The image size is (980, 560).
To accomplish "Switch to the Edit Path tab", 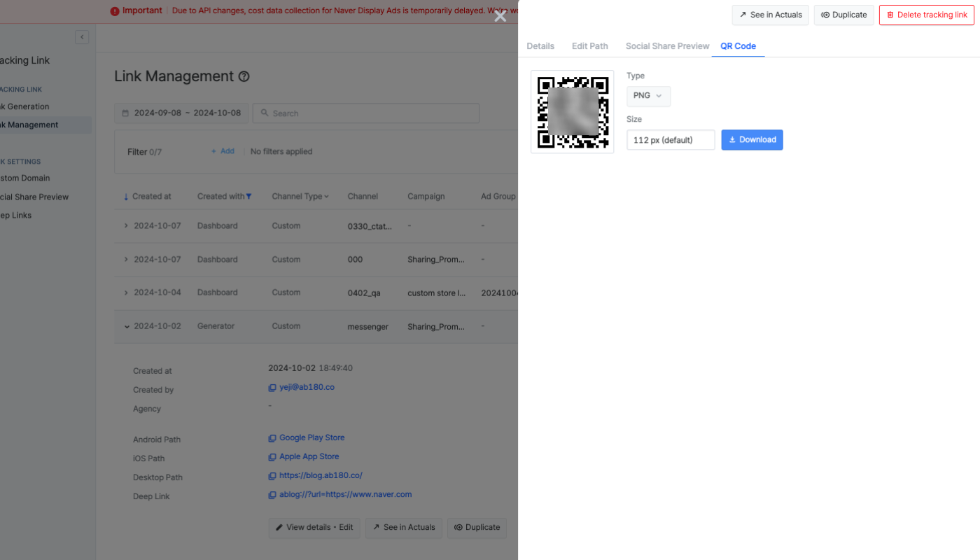I will [x=590, y=46].
